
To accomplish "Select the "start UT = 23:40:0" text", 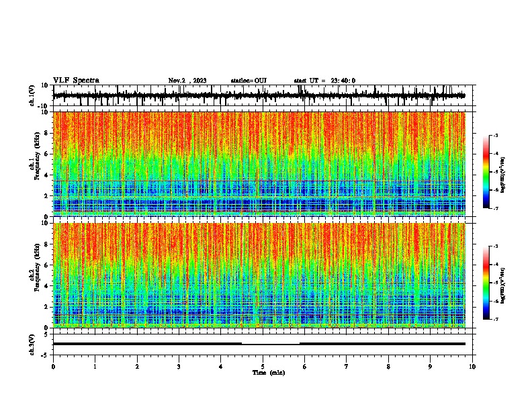I will point(324,81).
